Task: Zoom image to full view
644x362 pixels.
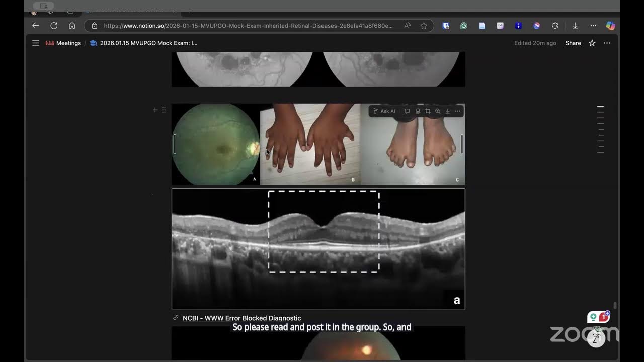Action: point(438,111)
